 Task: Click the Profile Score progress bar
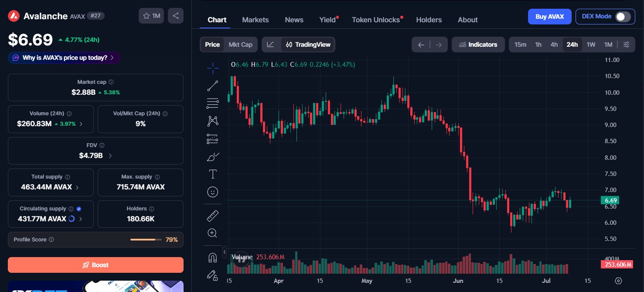pyautogui.click(x=146, y=240)
